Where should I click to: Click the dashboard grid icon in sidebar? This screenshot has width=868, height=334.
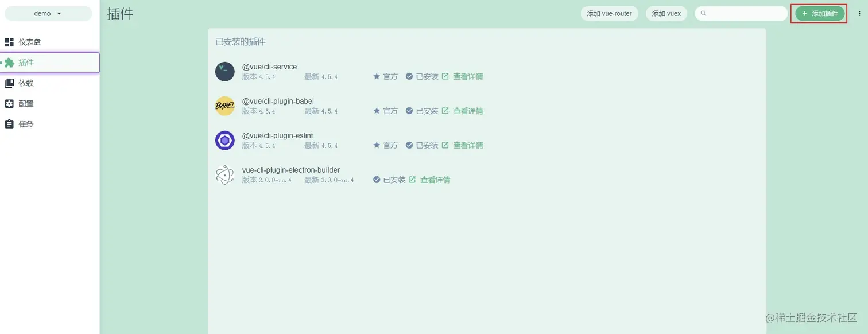click(9, 42)
